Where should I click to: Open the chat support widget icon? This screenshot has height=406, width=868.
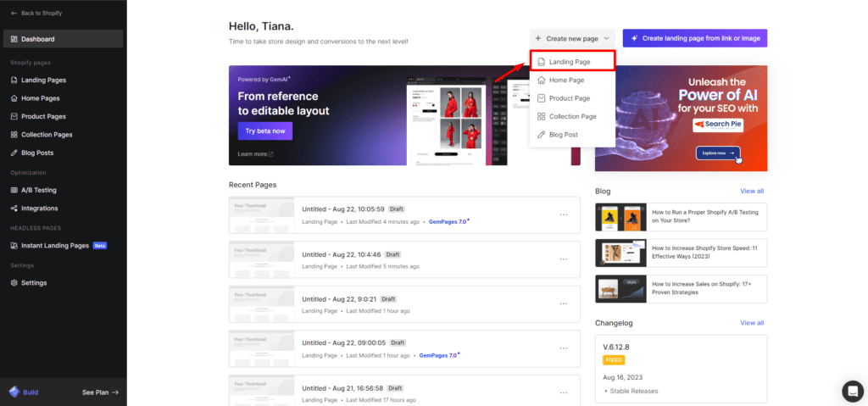[853, 391]
